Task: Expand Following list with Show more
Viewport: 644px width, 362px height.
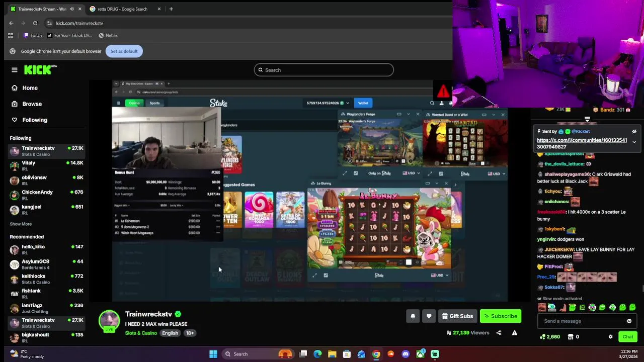Action: tap(21, 224)
